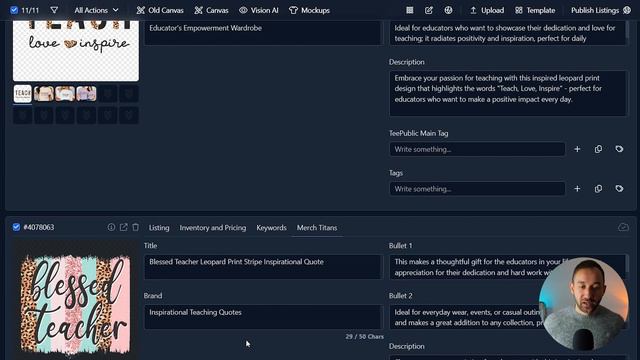Open the Template button

tap(535, 10)
